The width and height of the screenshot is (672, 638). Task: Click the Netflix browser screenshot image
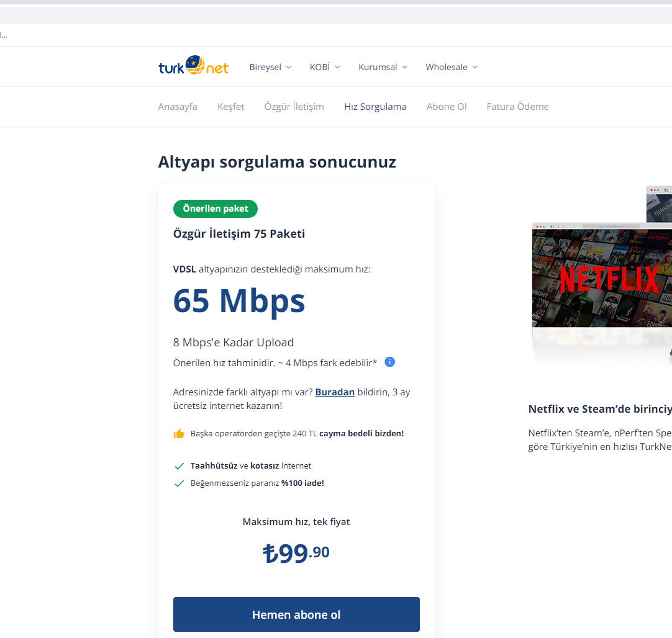602,276
